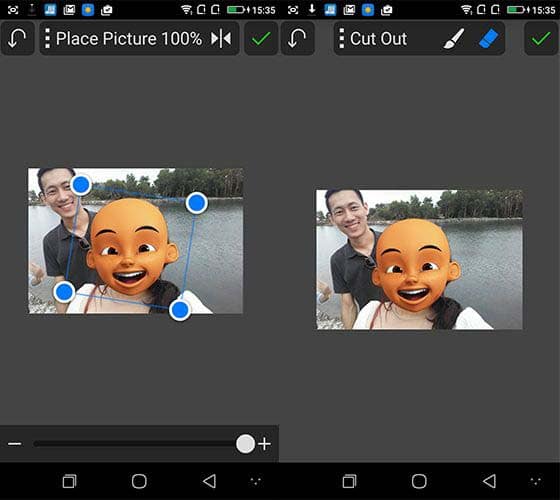Screen dimensions: 560x500
Task: Select top-right blue transform handle
Action: coord(196,203)
